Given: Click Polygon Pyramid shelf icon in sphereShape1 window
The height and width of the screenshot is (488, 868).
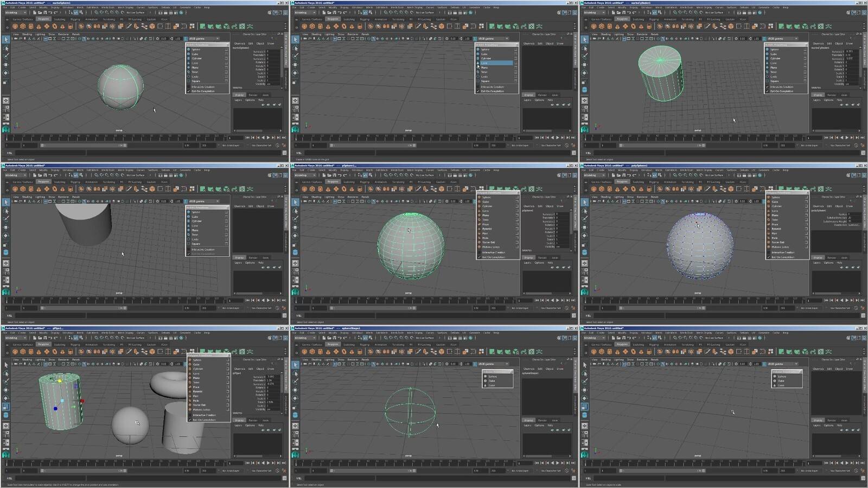Looking at the screenshot, I should [352, 352].
